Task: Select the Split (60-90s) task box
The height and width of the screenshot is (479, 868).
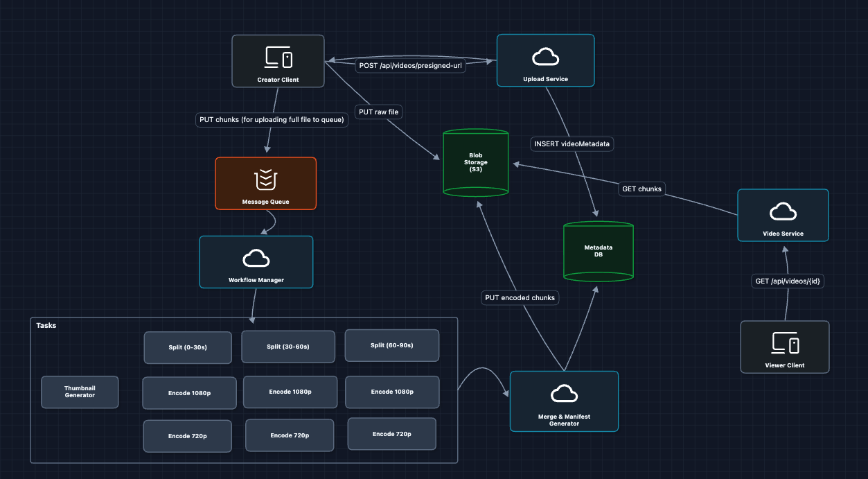Action: [x=391, y=345]
